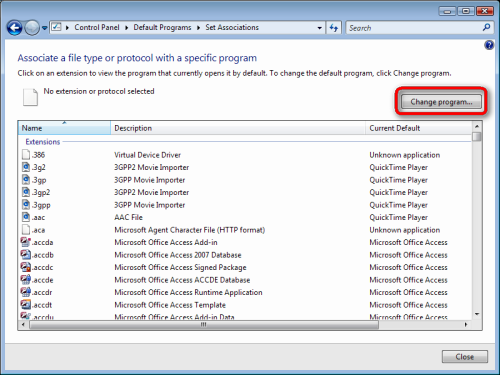This screenshot has width=500, height=375.
Task: Open the address bar history dropdown
Action: tap(320, 28)
